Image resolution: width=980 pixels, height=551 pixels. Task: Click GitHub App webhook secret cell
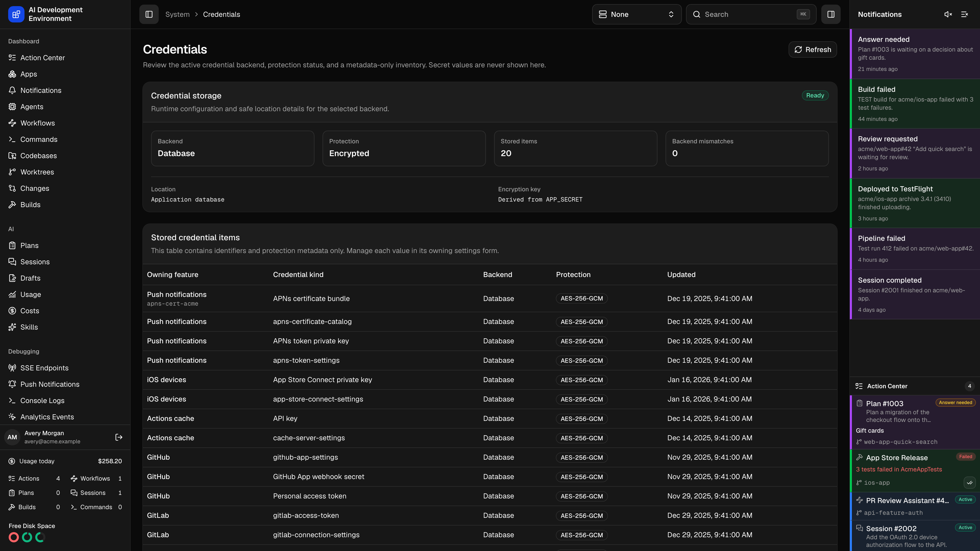point(318,477)
